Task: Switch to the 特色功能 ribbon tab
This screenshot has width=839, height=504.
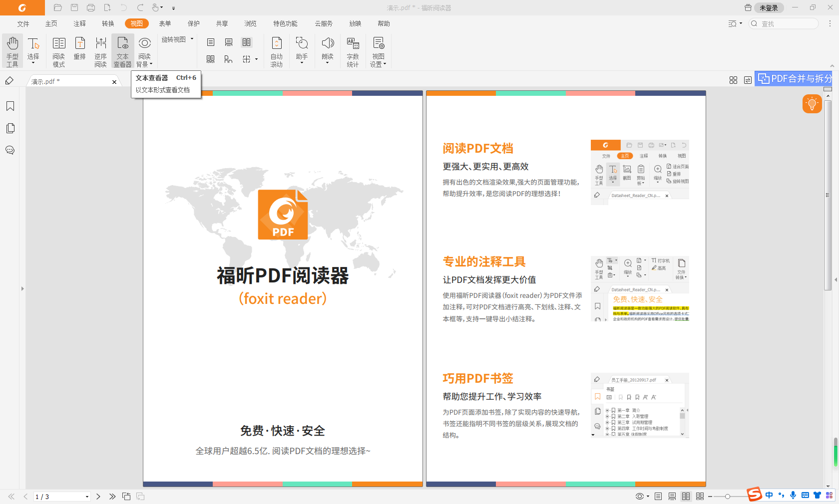Action: 285,23
